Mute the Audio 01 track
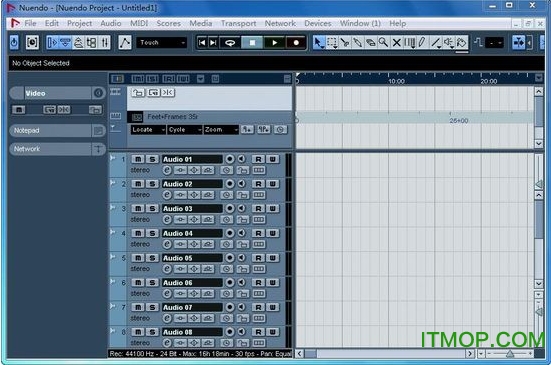Viewport: 551px width, 365px height. (138, 159)
